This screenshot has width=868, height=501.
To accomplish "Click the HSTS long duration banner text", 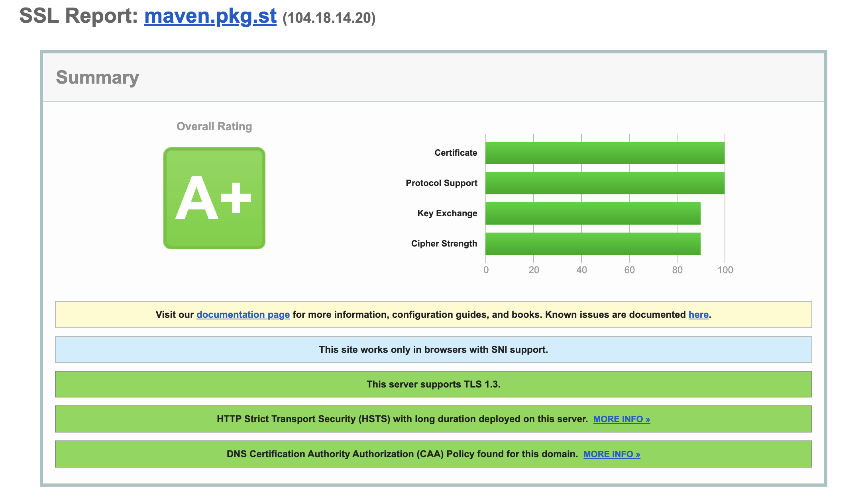I will (402, 419).
